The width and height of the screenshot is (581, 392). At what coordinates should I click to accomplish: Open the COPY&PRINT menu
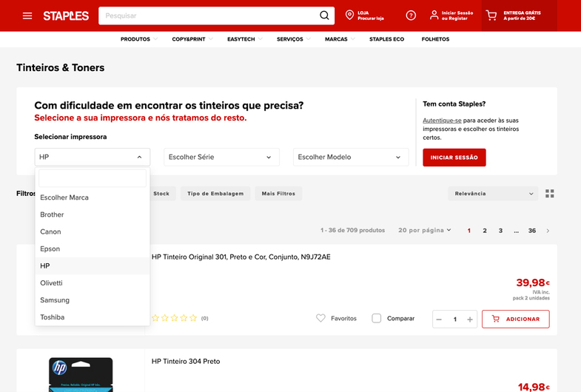189,39
